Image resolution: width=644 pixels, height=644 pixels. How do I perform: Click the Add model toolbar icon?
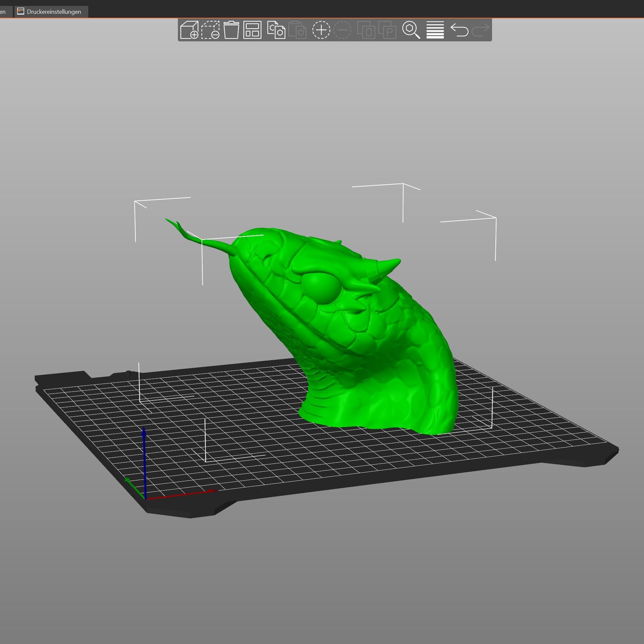click(x=189, y=30)
